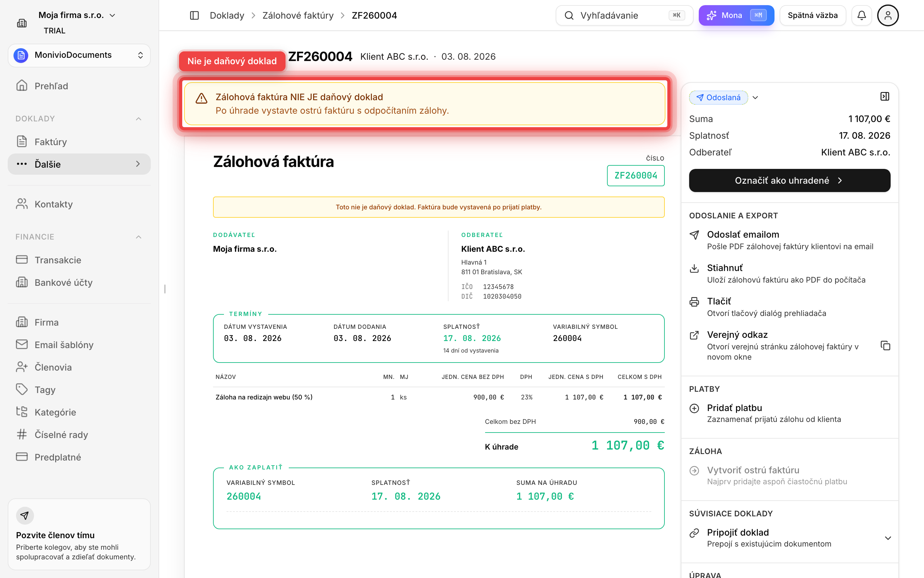Click the company building icon near Moja firma
Image resolution: width=924 pixels, height=578 pixels.
tap(22, 23)
